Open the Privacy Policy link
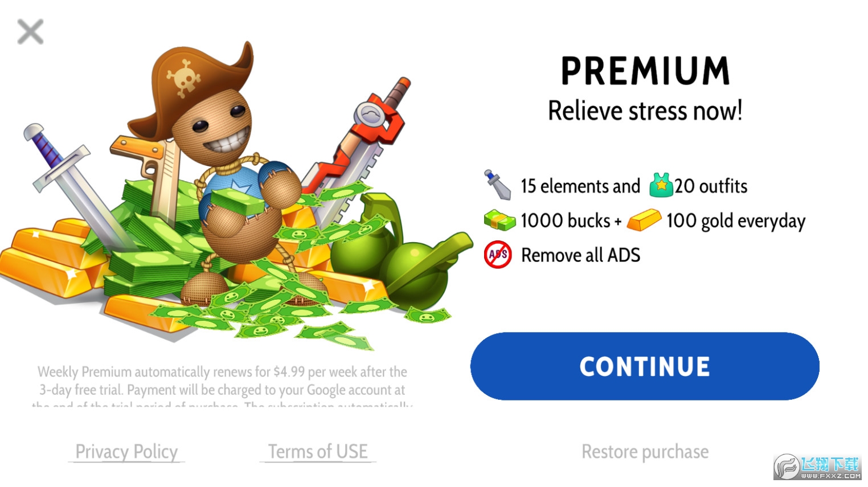This screenshot has height=487, width=868. tap(126, 452)
